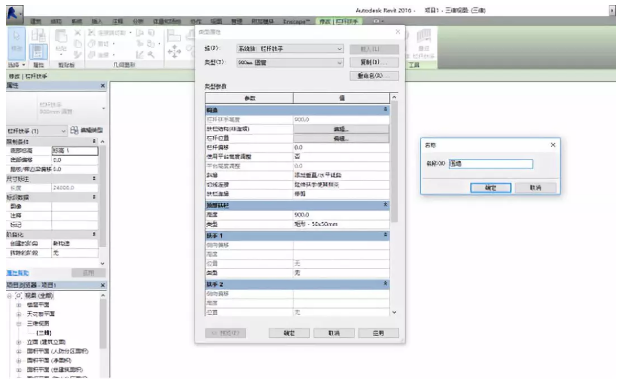
Task: Click the Cut to clipboard icon
Action: tap(78, 33)
